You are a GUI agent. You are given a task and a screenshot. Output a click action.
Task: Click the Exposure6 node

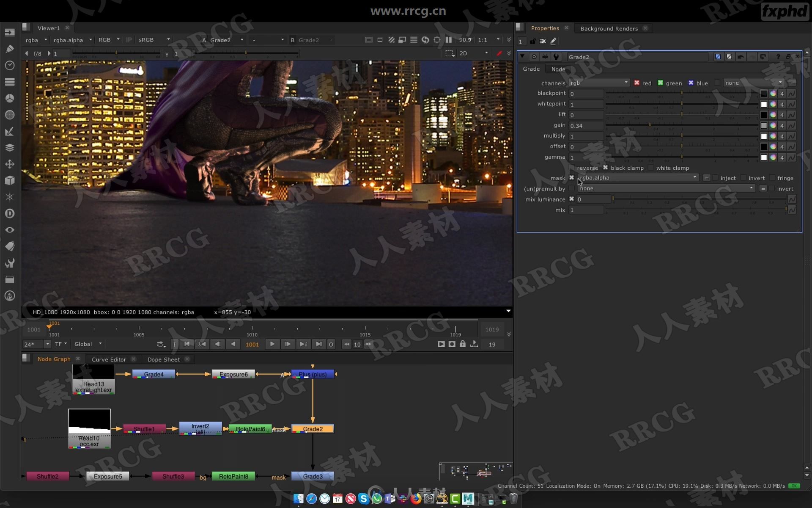[233, 374]
